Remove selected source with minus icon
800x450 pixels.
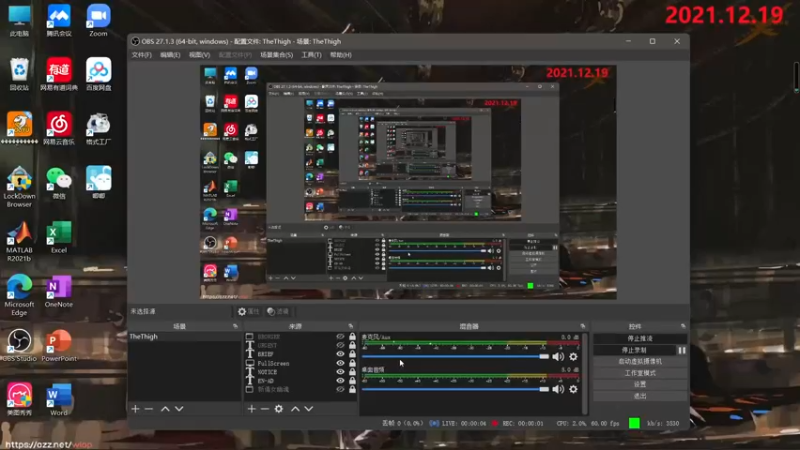264,409
